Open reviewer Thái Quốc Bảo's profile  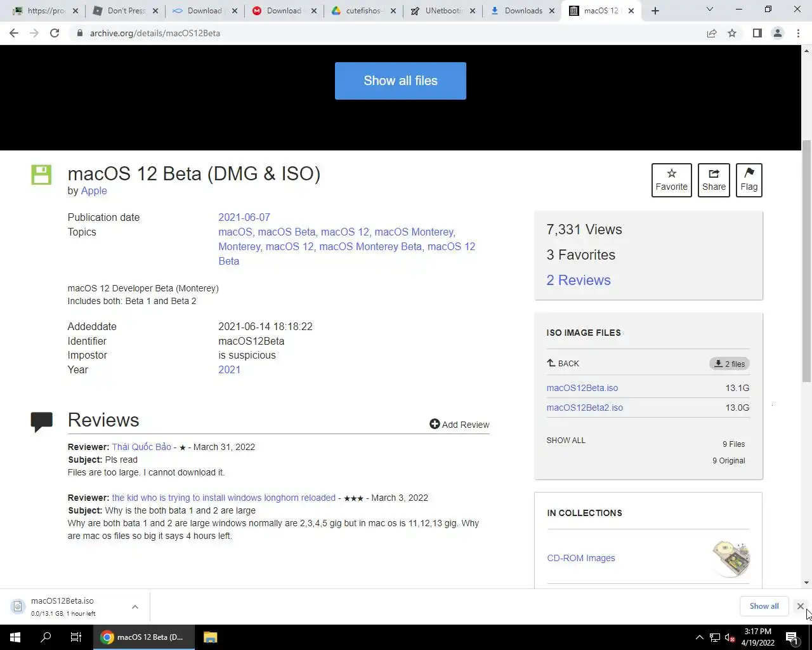coord(141,447)
